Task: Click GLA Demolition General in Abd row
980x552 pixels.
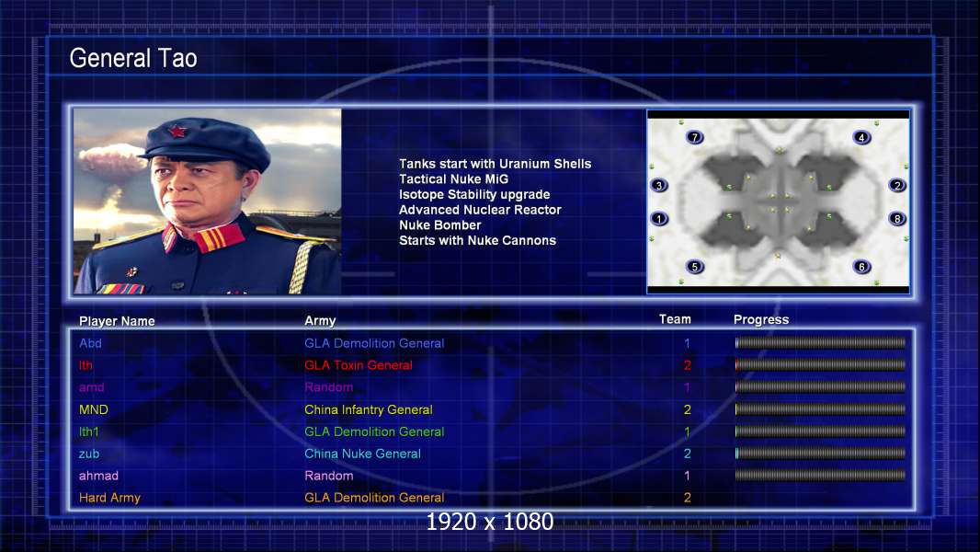Action: [374, 342]
